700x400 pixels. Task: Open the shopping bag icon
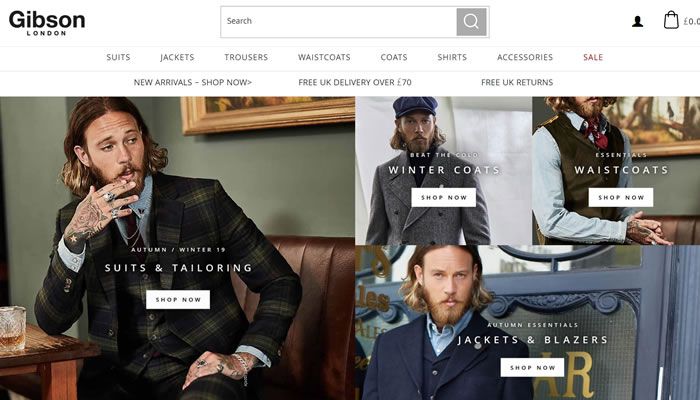[671, 20]
